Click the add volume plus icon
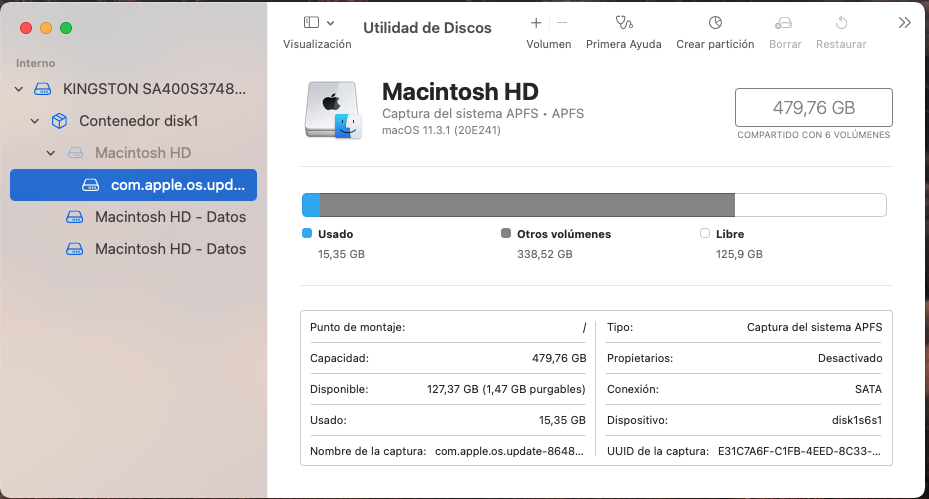 point(536,23)
